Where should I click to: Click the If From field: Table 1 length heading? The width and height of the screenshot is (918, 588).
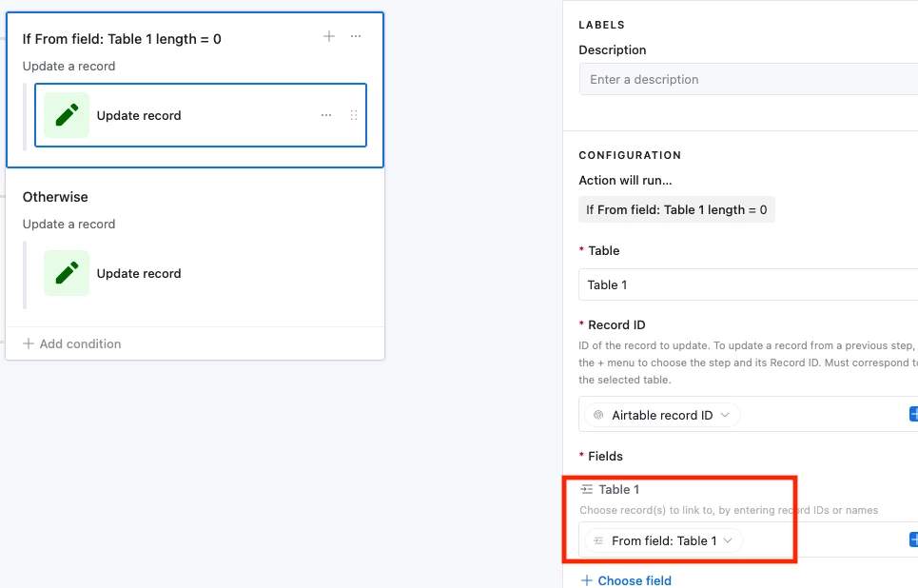122,39
